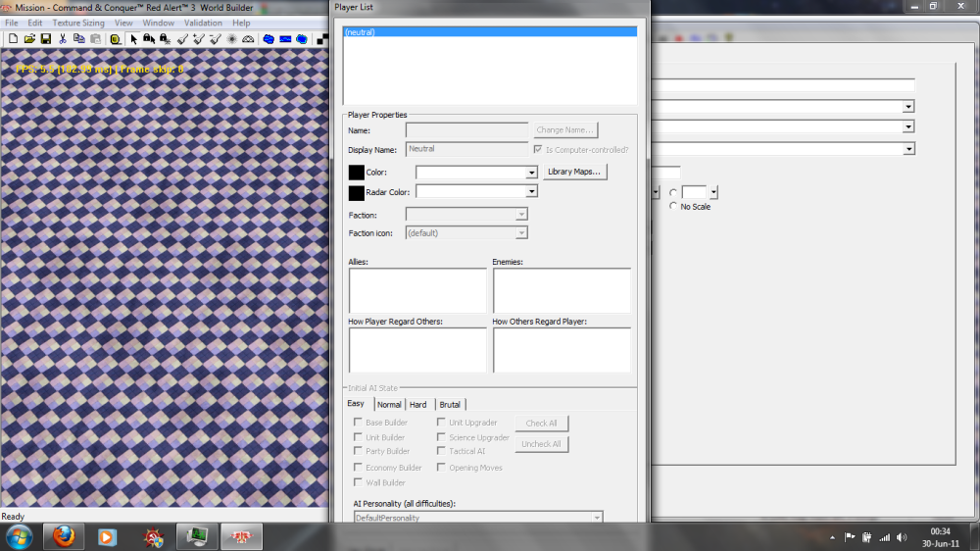This screenshot has width=980, height=551.
Task: Enable the Base Builder checkbox
Action: click(358, 423)
